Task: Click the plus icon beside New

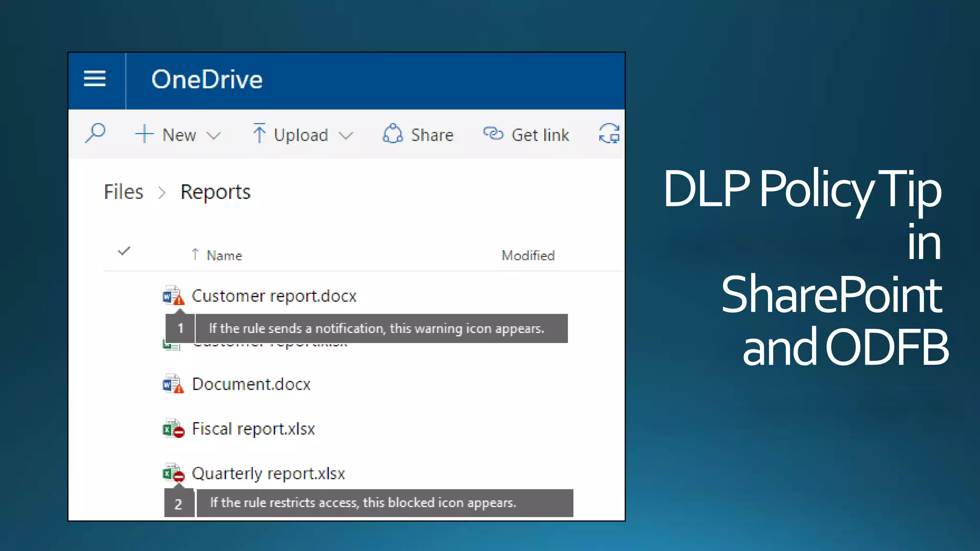Action: point(144,134)
